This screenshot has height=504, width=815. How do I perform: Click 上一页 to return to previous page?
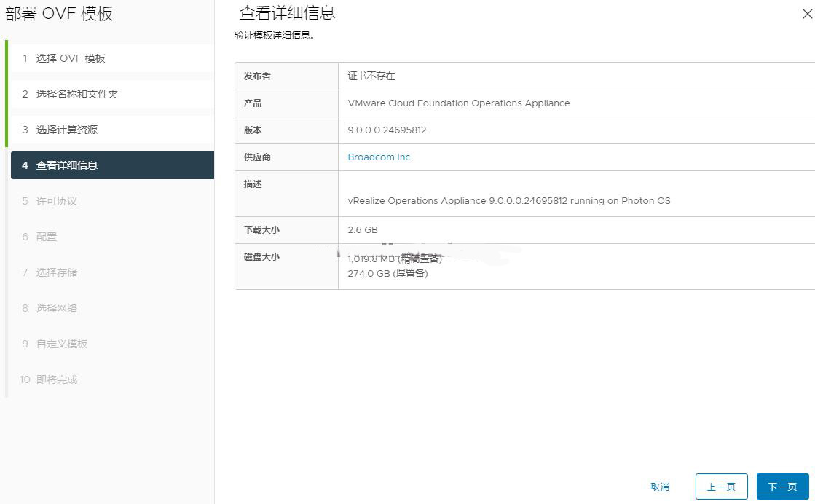[721, 487]
